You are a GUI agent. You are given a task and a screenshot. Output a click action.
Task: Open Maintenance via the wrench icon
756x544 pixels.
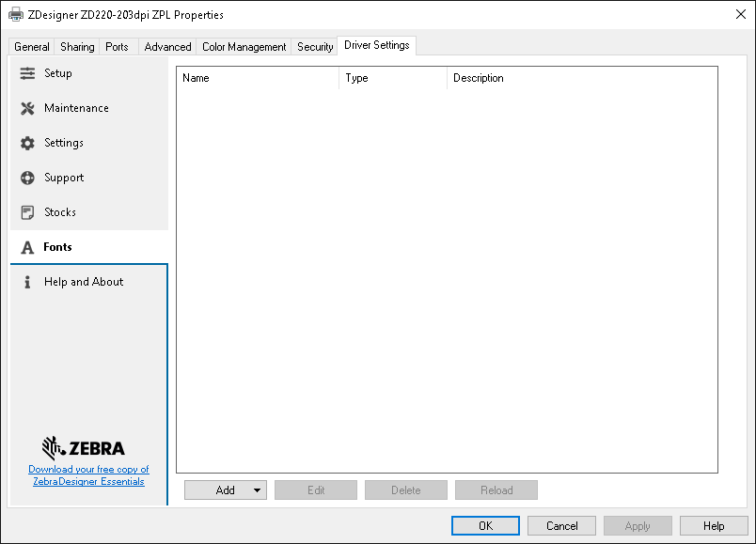(x=28, y=108)
